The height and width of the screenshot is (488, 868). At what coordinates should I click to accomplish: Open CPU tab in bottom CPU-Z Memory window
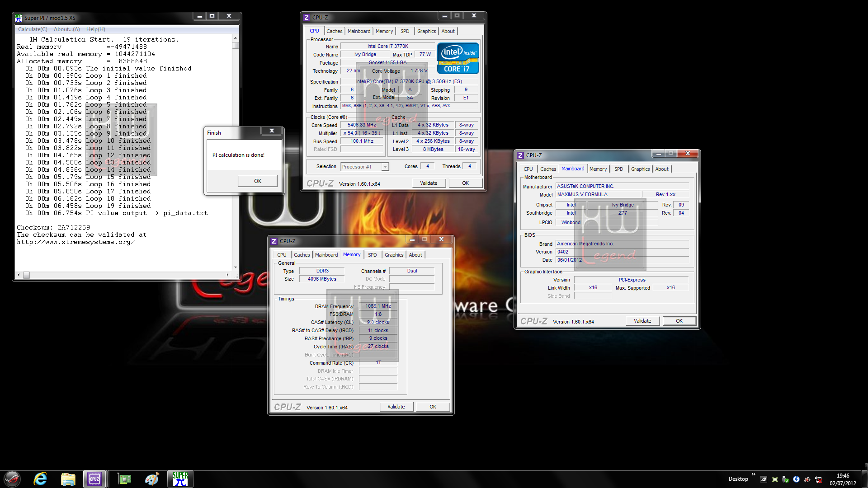pyautogui.click(x=282, y=255)
